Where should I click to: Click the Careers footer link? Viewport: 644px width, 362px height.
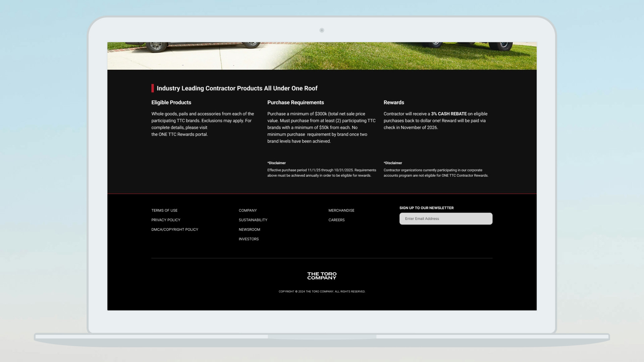[x=336, y=220]
